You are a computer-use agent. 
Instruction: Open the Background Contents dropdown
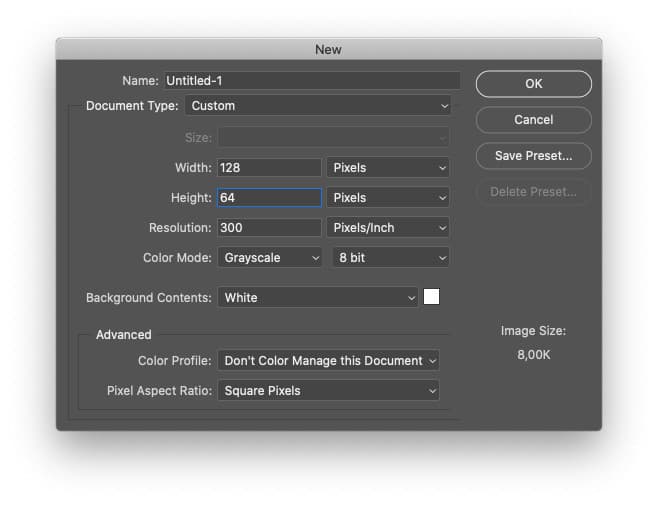tap(318, 298)
